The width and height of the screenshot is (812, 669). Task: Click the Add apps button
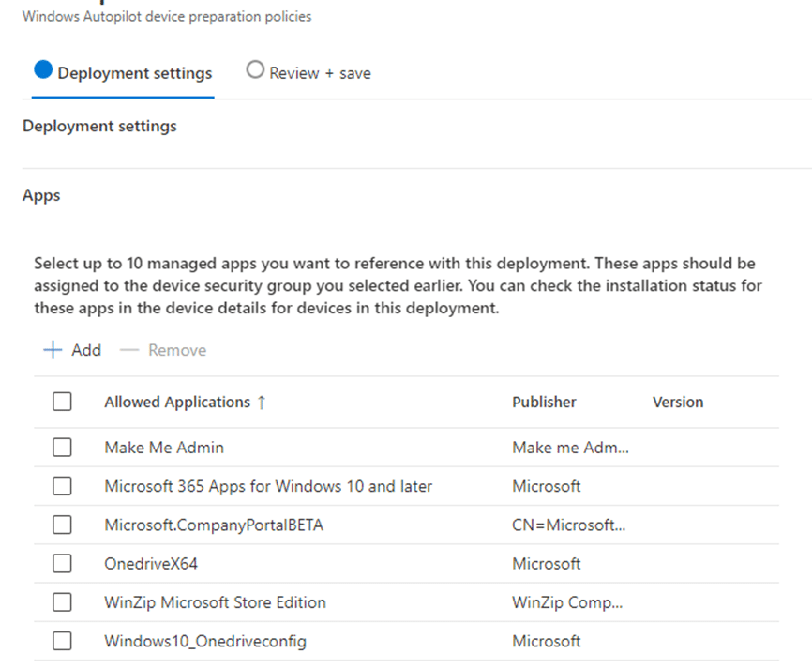[72, 350]
